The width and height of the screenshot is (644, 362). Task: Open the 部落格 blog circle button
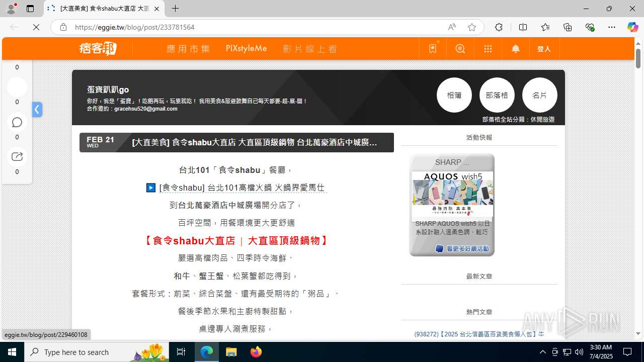pyautogui.click(x=497, y=95)
